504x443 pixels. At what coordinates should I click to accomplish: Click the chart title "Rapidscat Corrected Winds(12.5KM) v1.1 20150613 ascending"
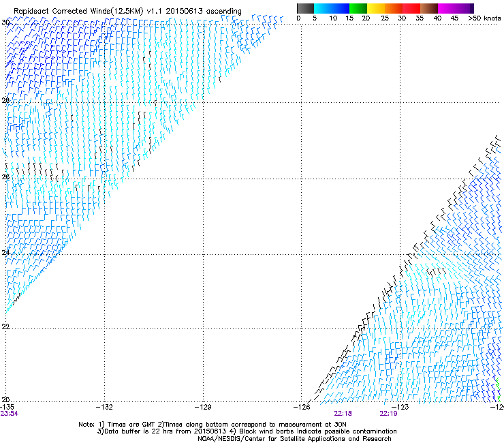point(127,12)
